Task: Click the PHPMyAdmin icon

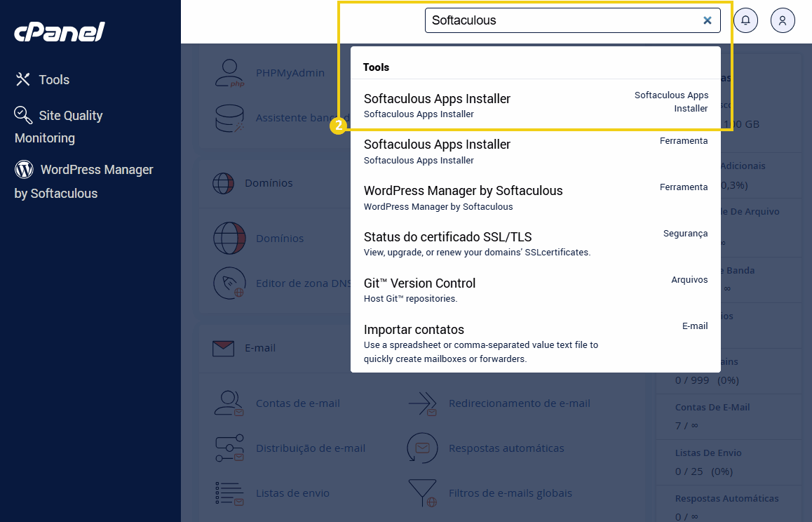Action: click(229, 73)
